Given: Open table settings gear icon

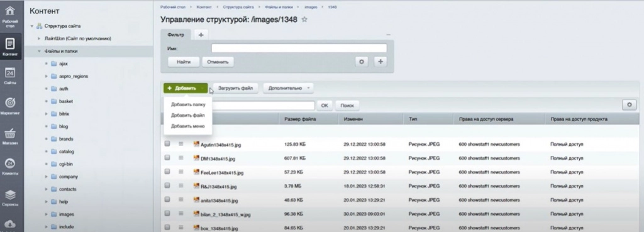Looking at the screenshot, I should 629,105.
